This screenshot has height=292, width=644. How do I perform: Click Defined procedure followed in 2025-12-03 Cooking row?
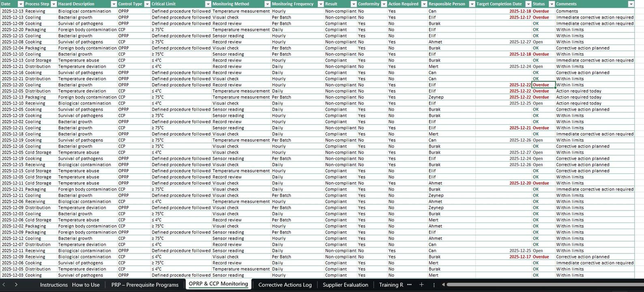click(x=181, y=275)
